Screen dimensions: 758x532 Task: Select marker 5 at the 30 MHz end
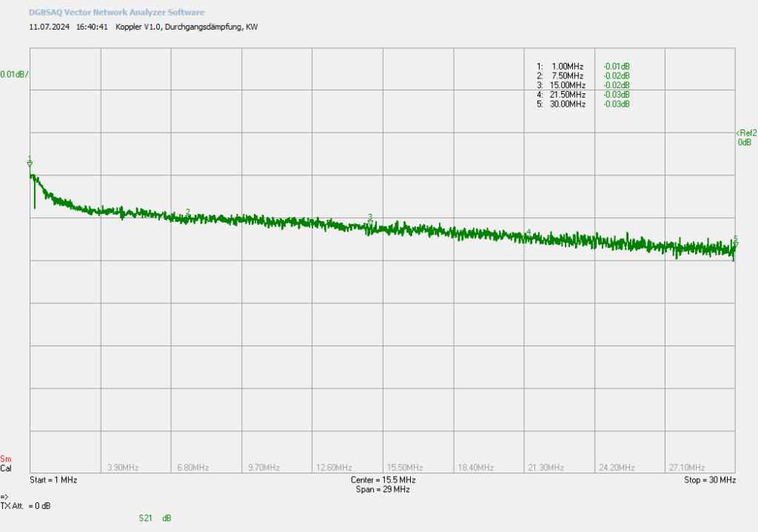click(x=735, y=241)
